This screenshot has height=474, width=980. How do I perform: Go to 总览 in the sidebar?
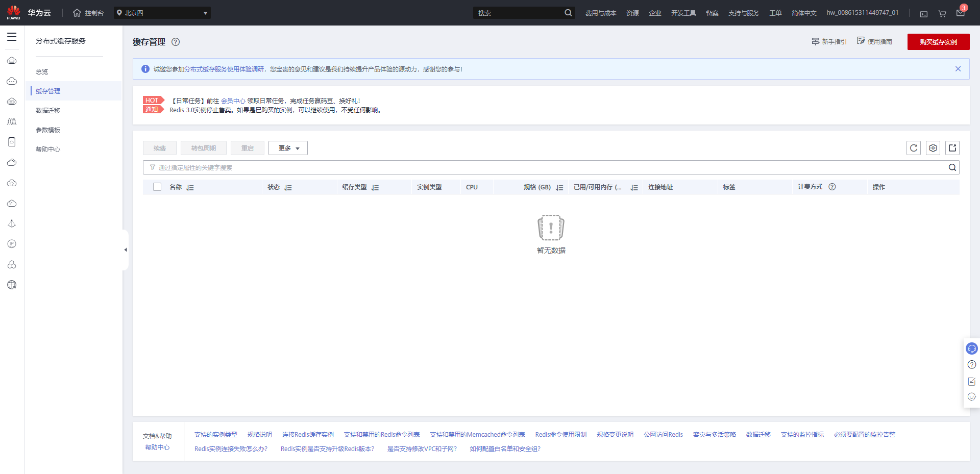42,72
